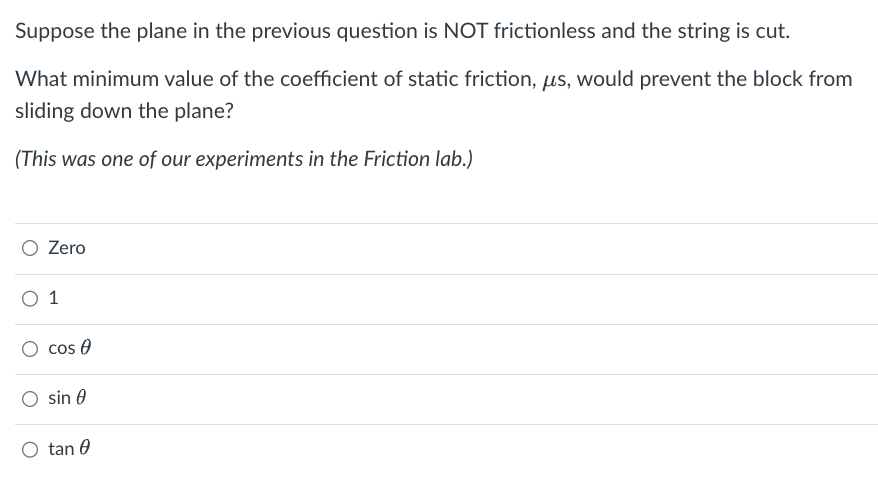Click the word "frictionless" in the prompt
Image resolution: width=878 pixels, height=488 pixels.
(544, 31)
